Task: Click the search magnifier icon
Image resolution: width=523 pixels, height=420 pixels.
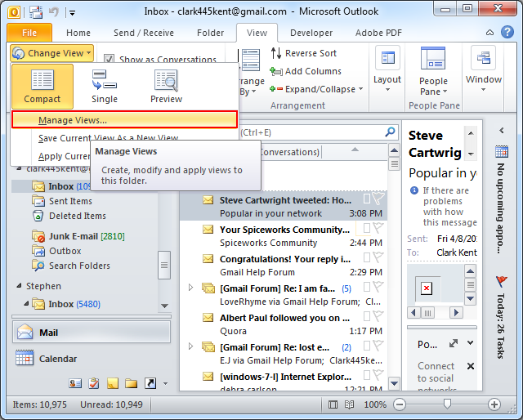Action: 390,132
